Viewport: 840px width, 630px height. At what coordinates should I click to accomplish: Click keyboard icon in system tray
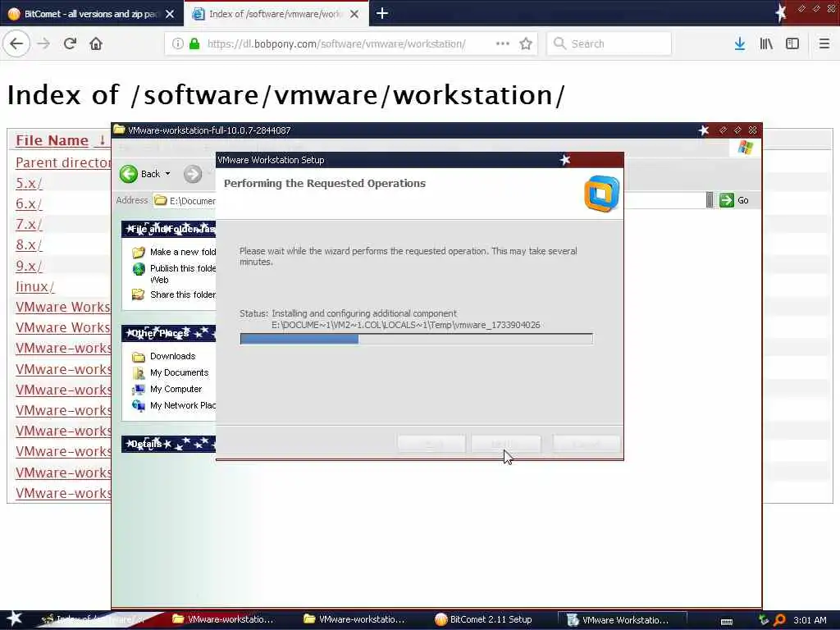coord(727,622)
